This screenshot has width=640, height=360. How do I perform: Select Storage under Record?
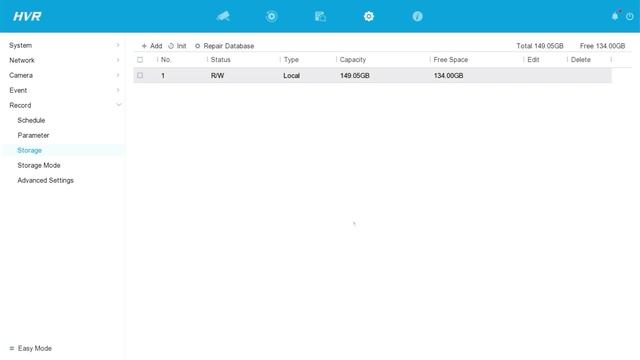coord(29,150)
